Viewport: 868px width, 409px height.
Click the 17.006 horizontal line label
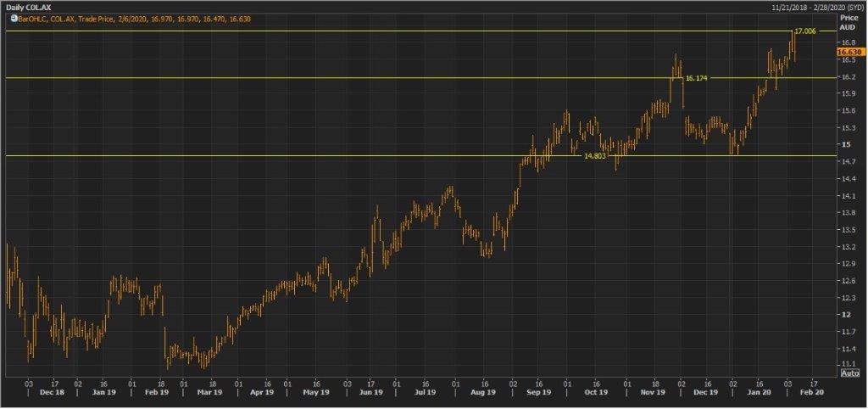[805, 31]
